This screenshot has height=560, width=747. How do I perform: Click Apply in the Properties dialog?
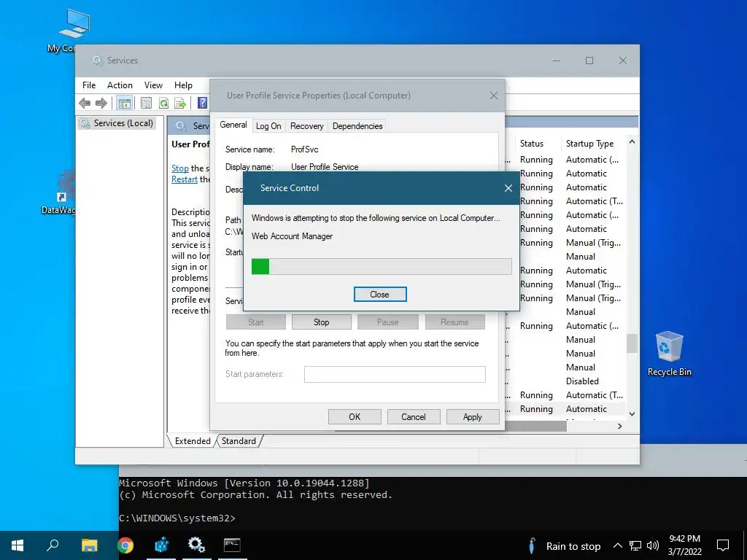[x=472, y=416]
